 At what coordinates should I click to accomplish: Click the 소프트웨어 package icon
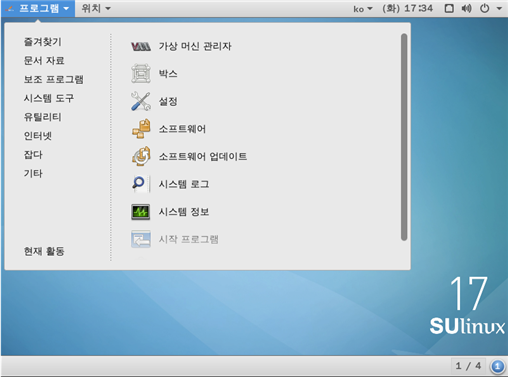(141, 129)
